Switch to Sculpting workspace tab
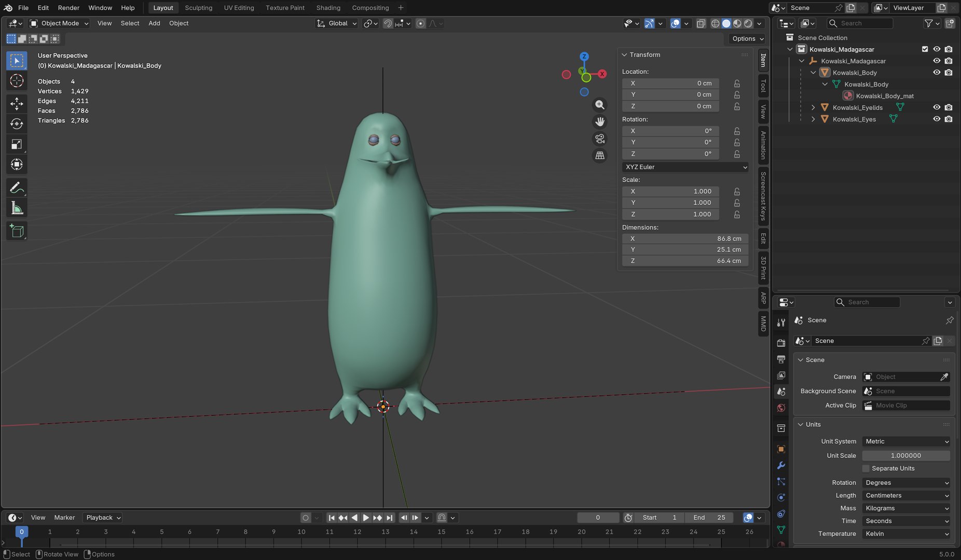 point(199,8)
